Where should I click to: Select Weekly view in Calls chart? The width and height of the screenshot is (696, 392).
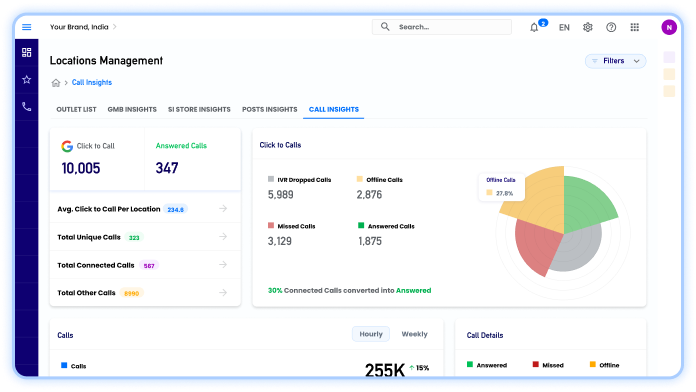(x=414, y=334)
